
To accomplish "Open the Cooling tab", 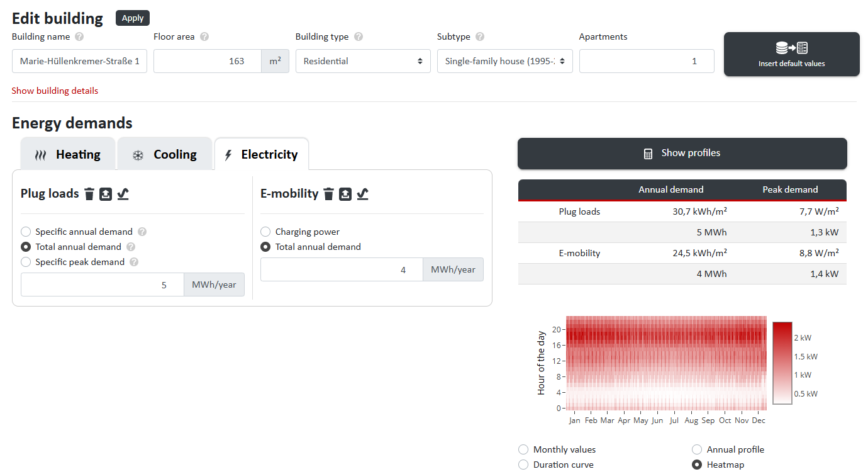I will [165, 154].
